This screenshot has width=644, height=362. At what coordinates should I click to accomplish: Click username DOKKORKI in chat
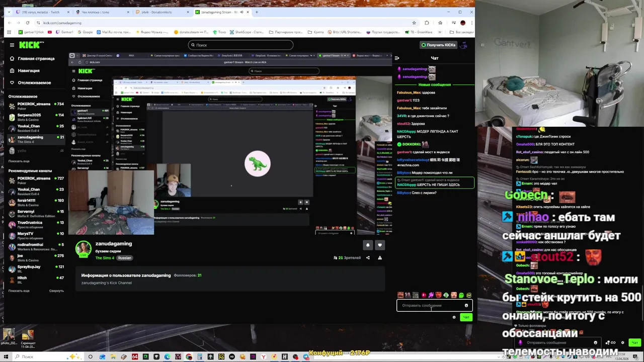click(411, 144)
